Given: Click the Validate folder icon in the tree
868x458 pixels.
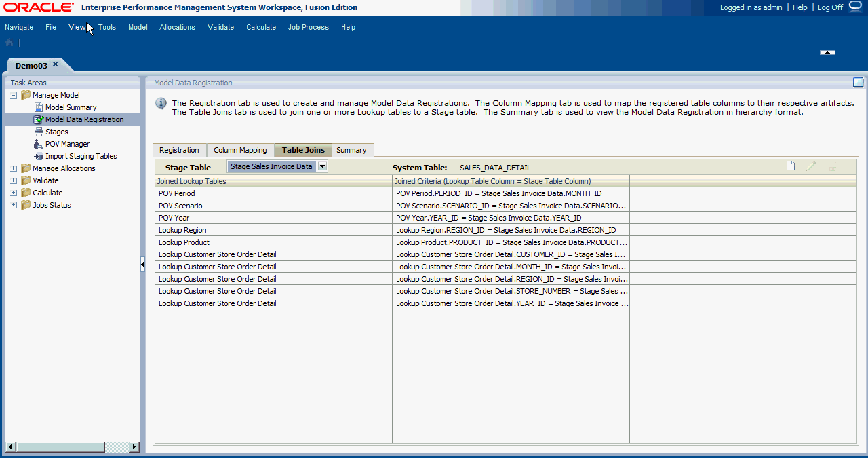Looking at the screenshot, I should pos(26,180).
